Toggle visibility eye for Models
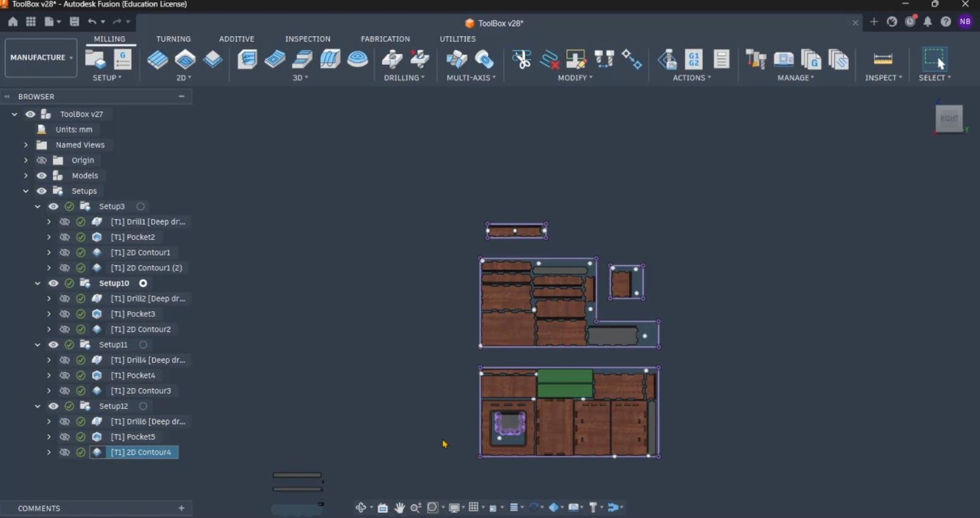Image resolution: width=980 pixels, height=518 pixels. 42,176
